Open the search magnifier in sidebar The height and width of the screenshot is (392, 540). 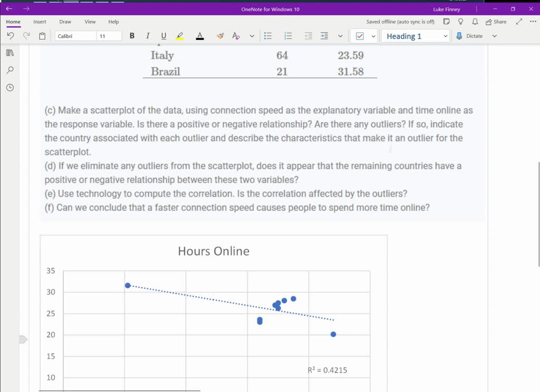coord(9,70)
